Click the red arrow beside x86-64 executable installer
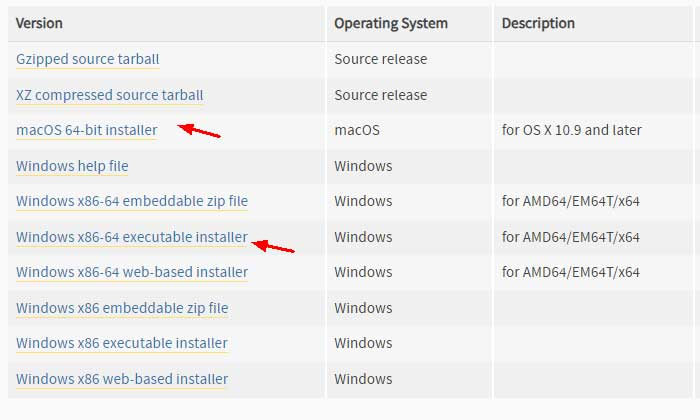 (x=274, y=245)
